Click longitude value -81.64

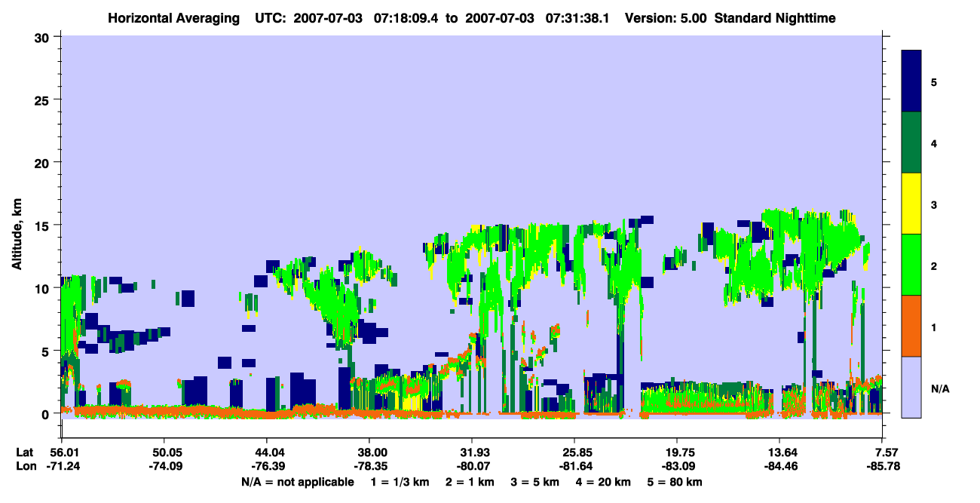[574, 465]
